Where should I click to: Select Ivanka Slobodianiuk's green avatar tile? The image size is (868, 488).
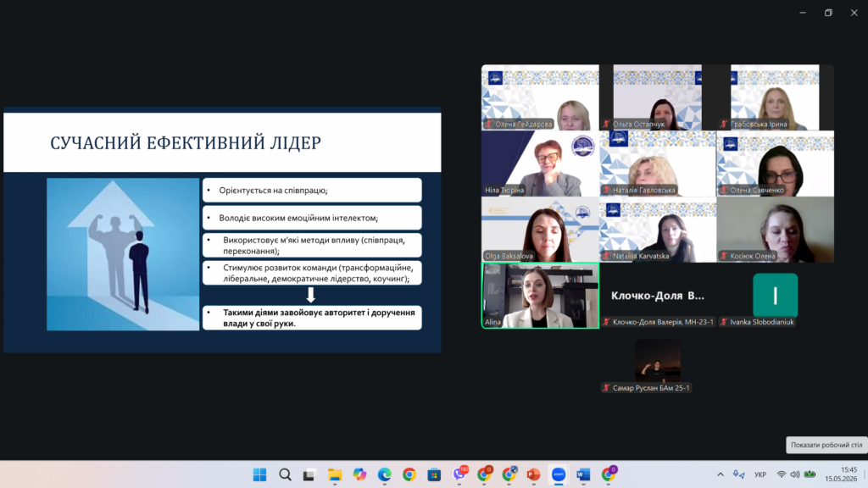tap(775, 296)
